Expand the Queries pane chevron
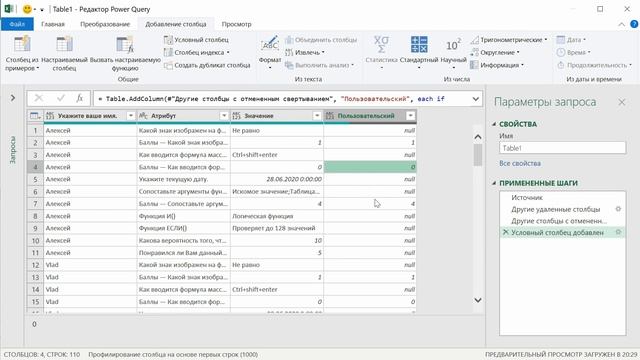This screenshot has width=640, height=360. pyautogui.click(x=13, y=98)
